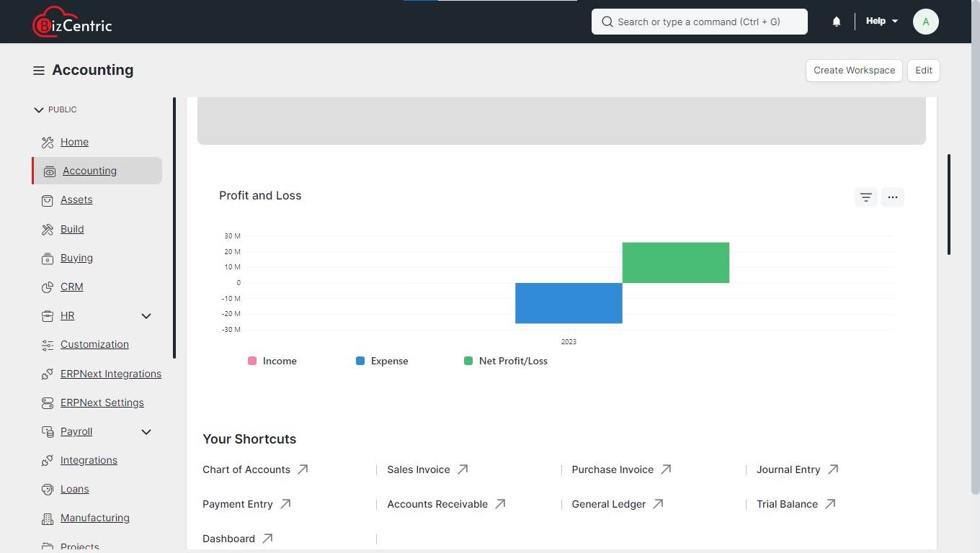Viewport: 980px width, 553px height.
Task: Click the Build sidebar icon
Action: (x=48, y=230)
